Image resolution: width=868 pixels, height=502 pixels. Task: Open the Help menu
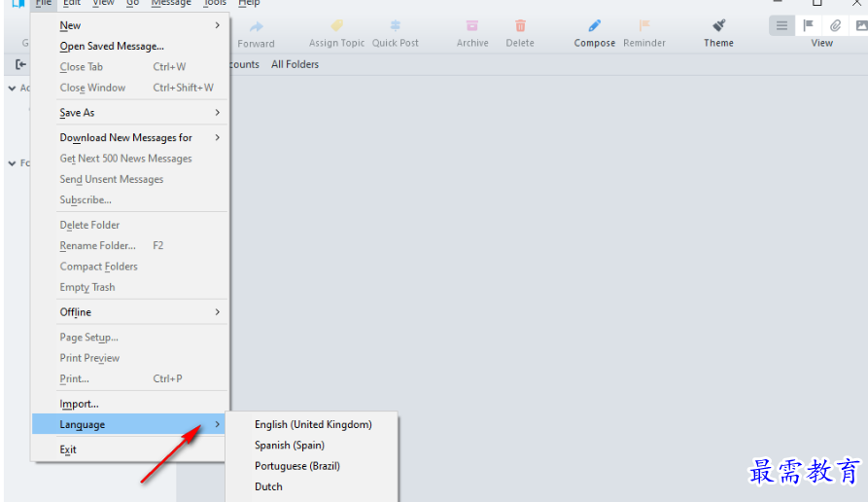(x=249, y=3)
